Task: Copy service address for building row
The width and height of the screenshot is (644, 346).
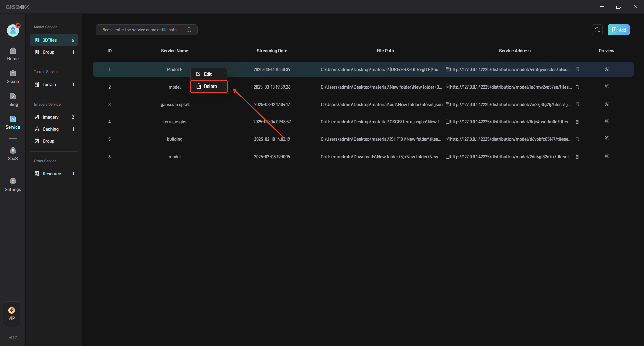Action: [577, 139]
